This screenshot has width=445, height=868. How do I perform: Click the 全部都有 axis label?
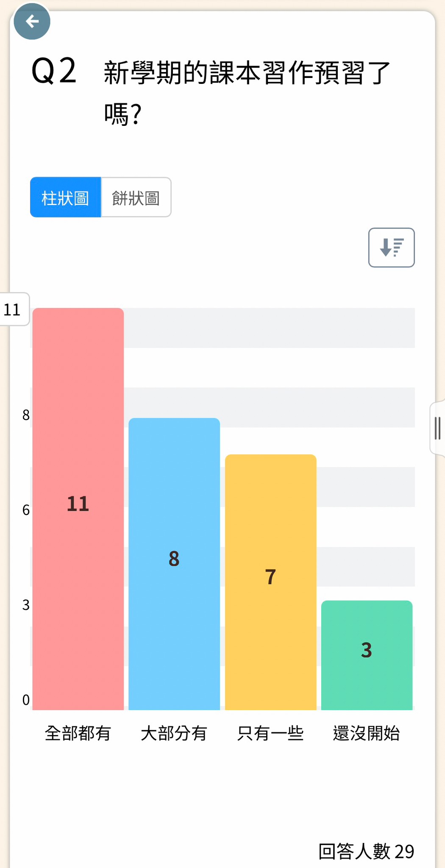tap(78, 733)
